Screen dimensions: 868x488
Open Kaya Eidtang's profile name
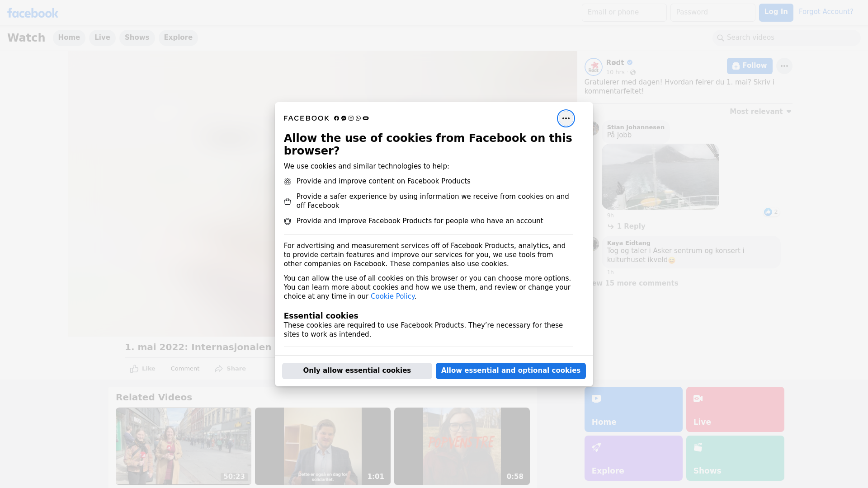(x=628, y=243)
